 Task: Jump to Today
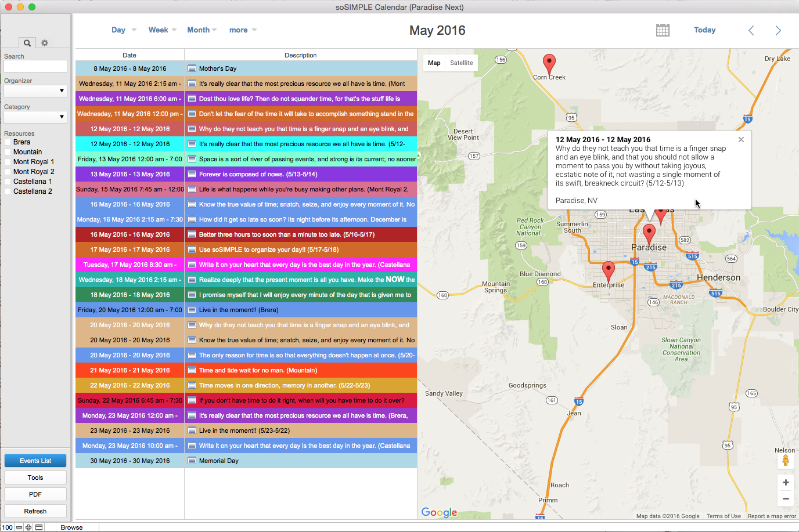704,30
